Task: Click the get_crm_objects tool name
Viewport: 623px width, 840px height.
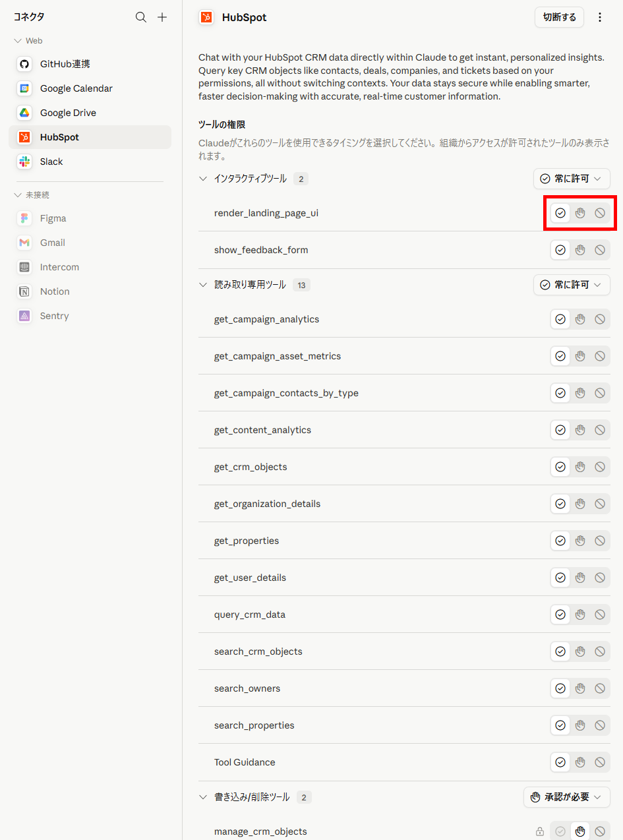Action: [251, 467]
